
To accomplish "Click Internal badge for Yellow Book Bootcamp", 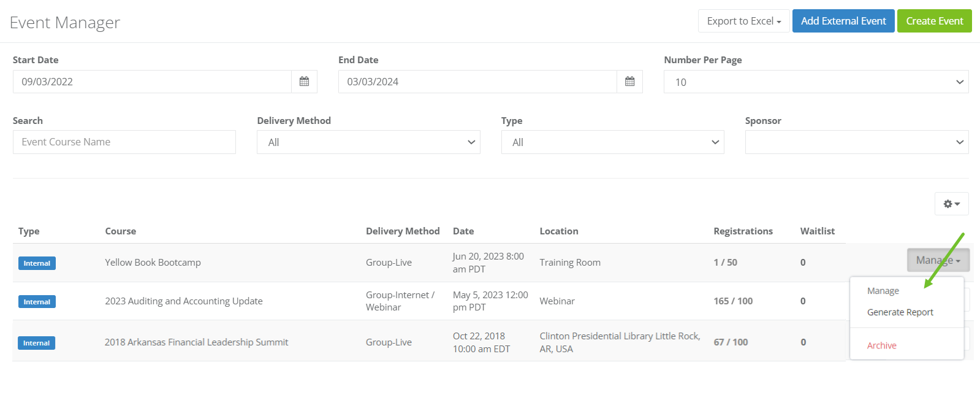I will [37, 263].
